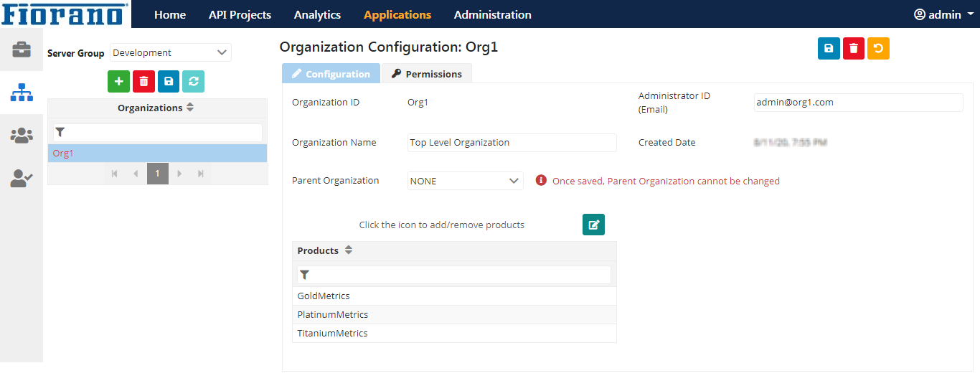Click page 1 in organizations pagination
980x391 pixels.
click(x=157, y=174)
